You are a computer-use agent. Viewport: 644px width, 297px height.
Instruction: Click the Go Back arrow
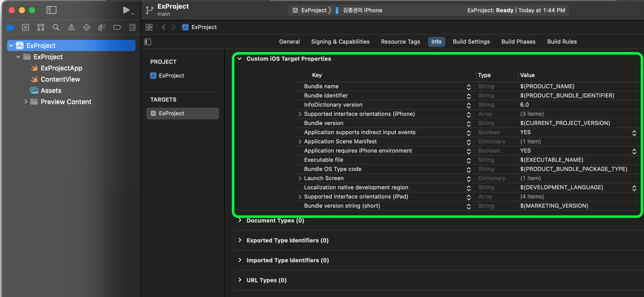tap(164, 27)
